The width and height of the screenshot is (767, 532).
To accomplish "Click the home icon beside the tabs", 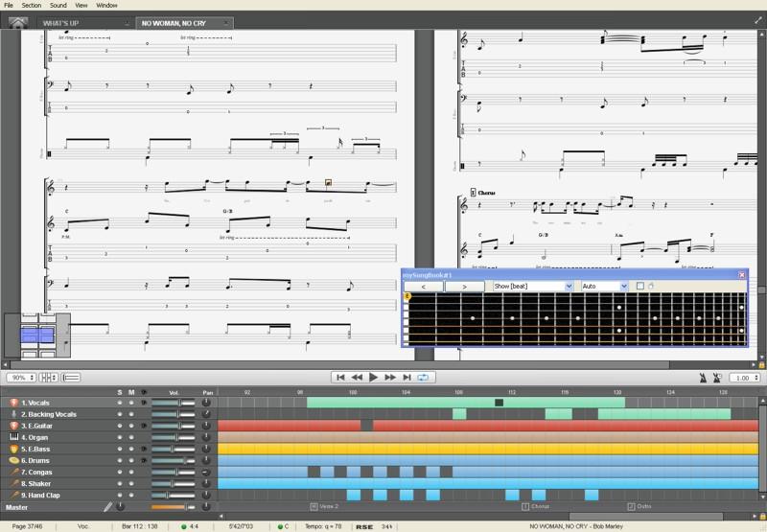I will [x=18, y=22].
